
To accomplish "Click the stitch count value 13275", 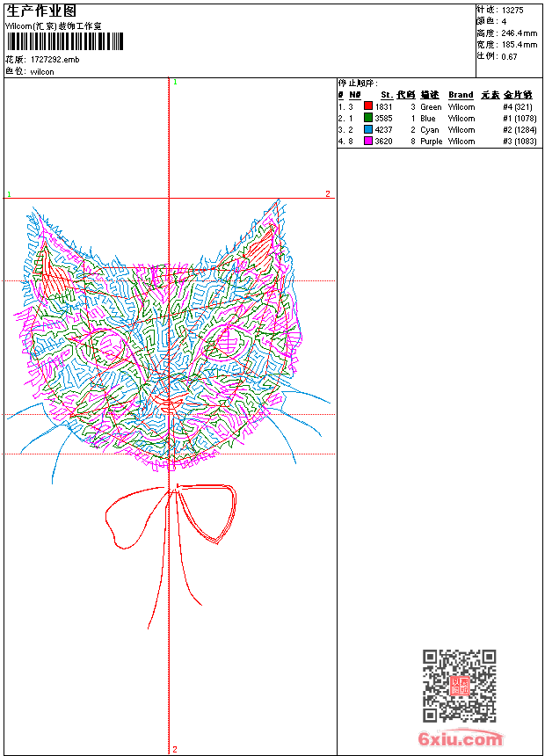I will pyautogui.click(x=512, y=11).
